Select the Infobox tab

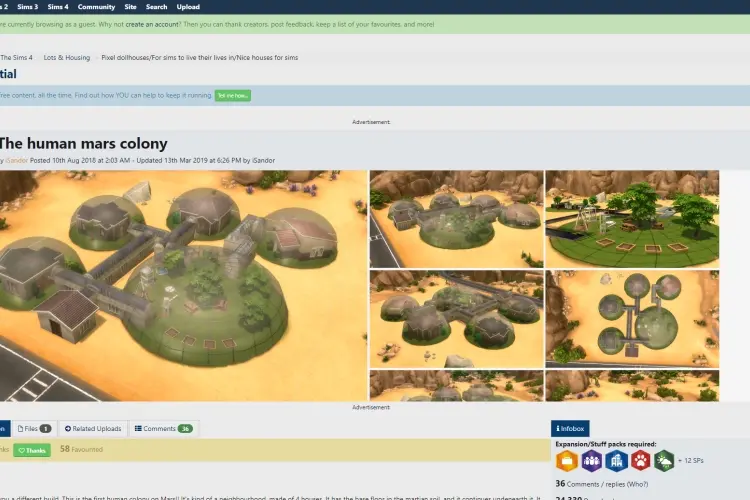[x=570, y=429]
